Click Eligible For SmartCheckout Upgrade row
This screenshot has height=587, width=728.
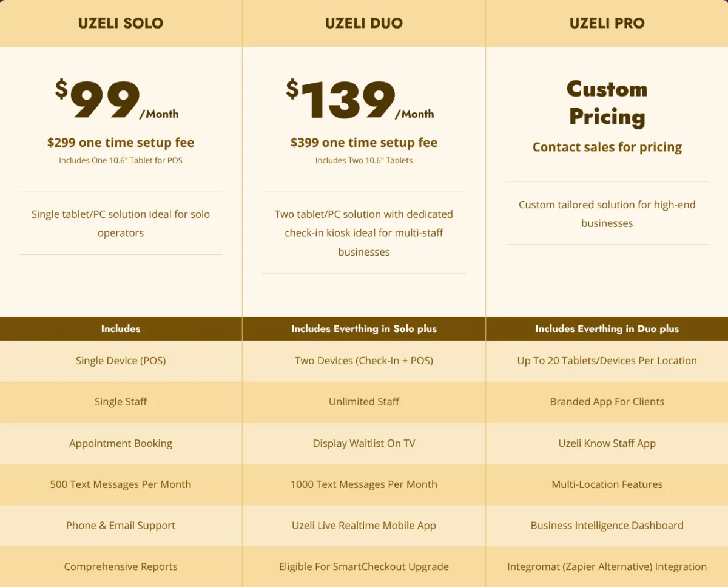(x=364, y=566)
